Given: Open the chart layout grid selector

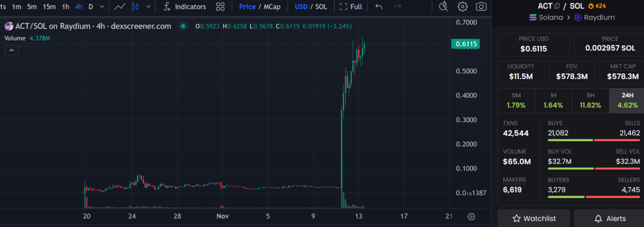Looking at the screenshot, I should (221, 7).
